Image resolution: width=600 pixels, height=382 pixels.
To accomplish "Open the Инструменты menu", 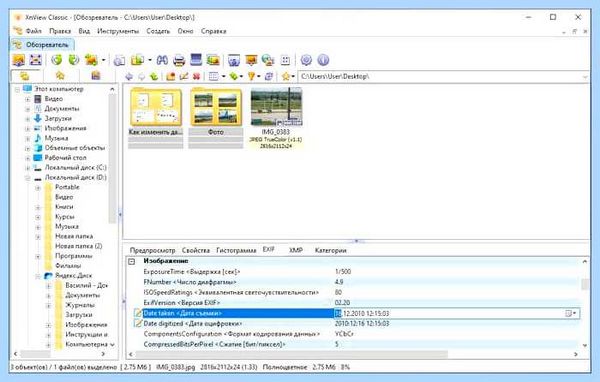I will (118, 31).
